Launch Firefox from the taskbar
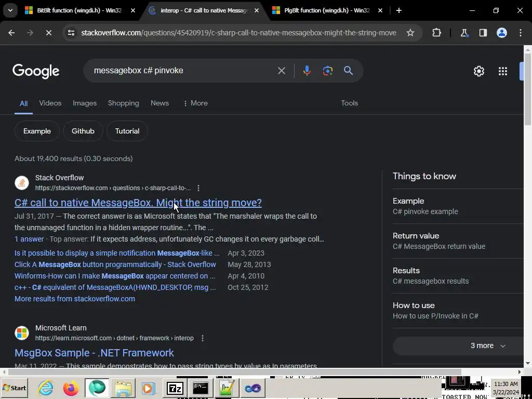The height and width of the screenshot is (399, 532). [x=71, y=388]
